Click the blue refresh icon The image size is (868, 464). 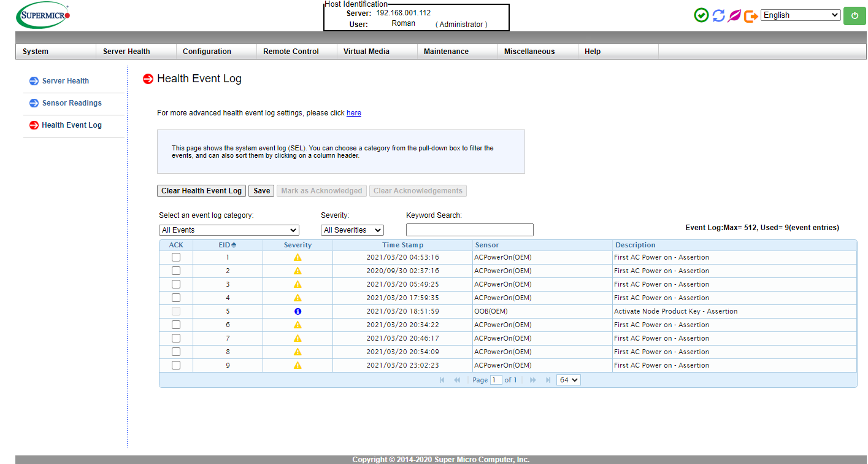tap(718, 15)
